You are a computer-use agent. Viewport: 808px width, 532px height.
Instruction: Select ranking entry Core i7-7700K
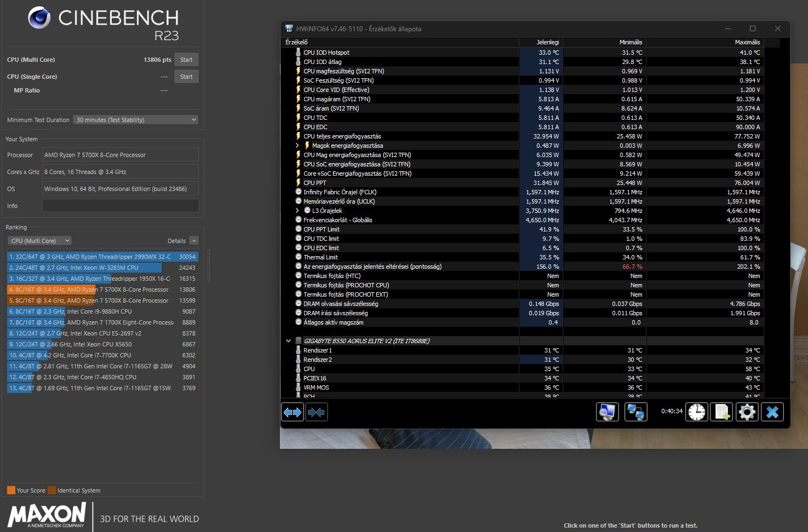[x=102, y=355]
